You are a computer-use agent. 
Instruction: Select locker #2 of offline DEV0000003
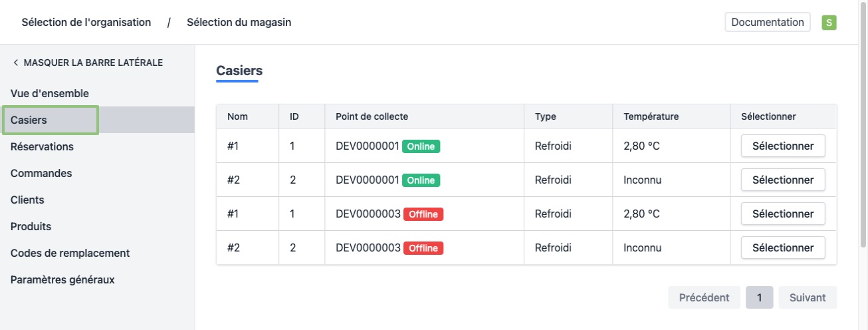pos(782,247)
